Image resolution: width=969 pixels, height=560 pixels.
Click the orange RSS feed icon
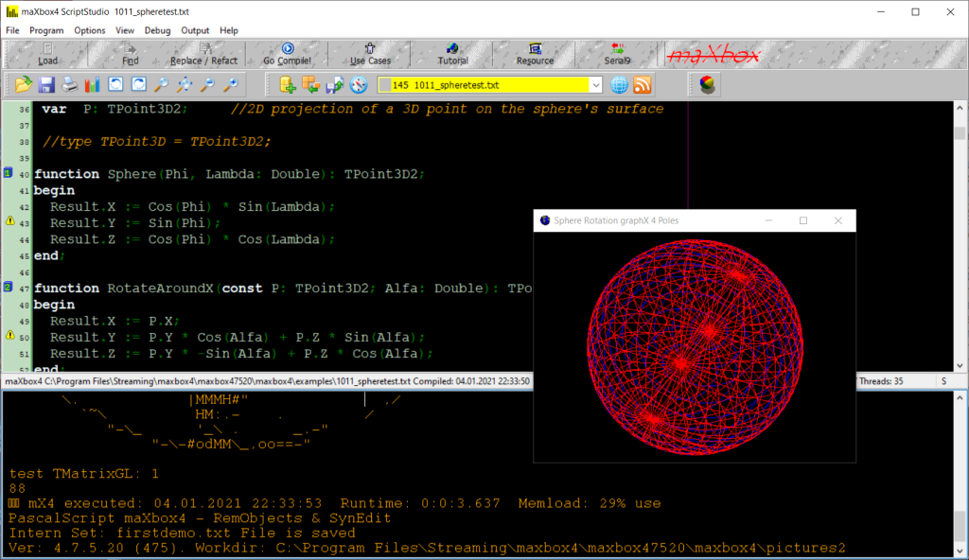[643, 85]
